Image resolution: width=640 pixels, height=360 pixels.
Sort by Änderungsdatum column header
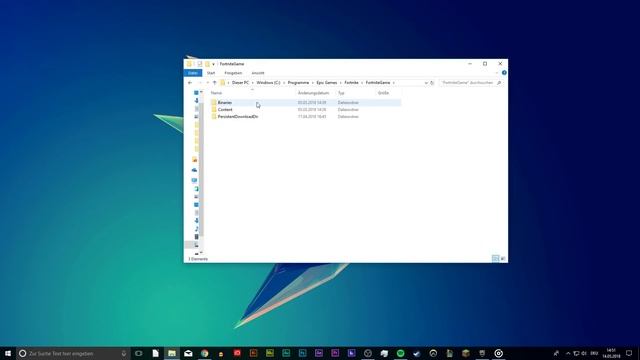tap(313, 93)
